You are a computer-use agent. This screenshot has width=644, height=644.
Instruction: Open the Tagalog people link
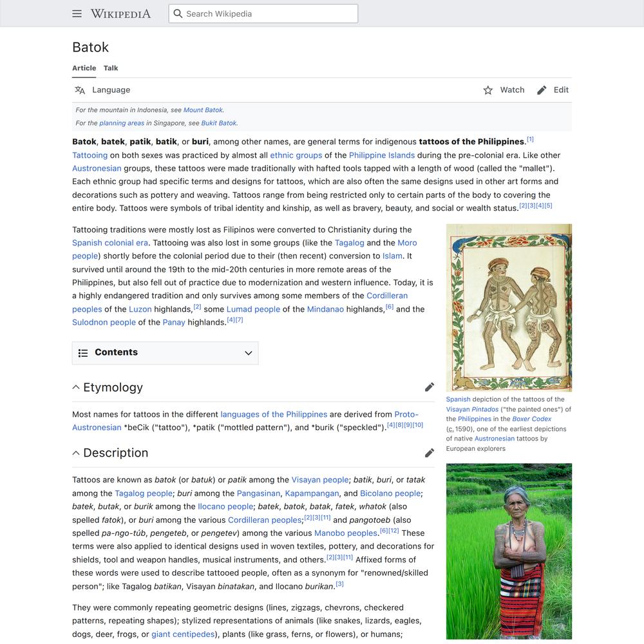[x=144, y=493]
